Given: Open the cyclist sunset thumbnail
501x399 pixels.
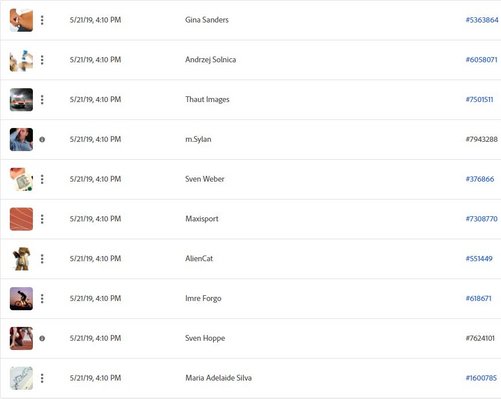Looking at the screenshot, I should [x=21, y=298].
